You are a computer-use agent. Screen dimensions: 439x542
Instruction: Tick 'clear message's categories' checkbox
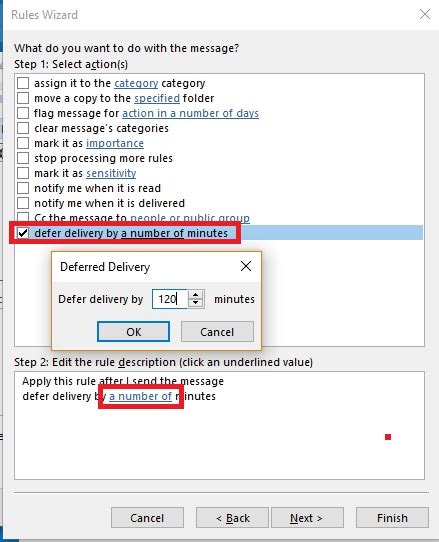pyautogui.click(x=23, y=128)
